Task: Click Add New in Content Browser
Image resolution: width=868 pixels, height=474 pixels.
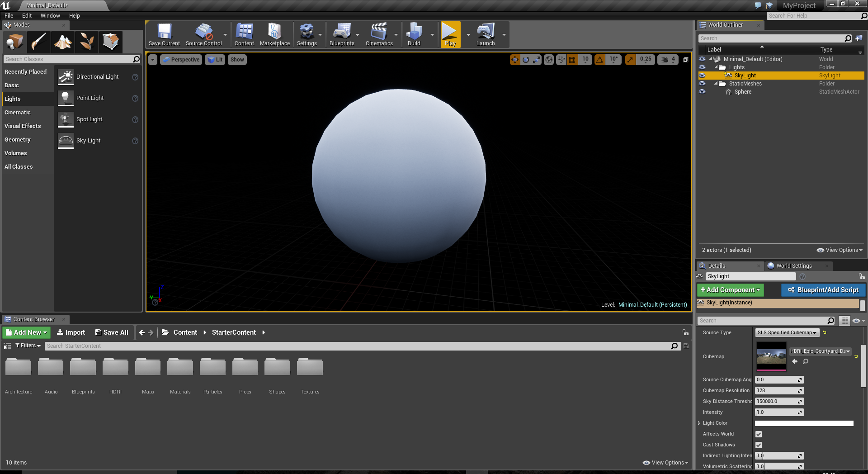Action: pyautogui.click(x=27, y=332)
